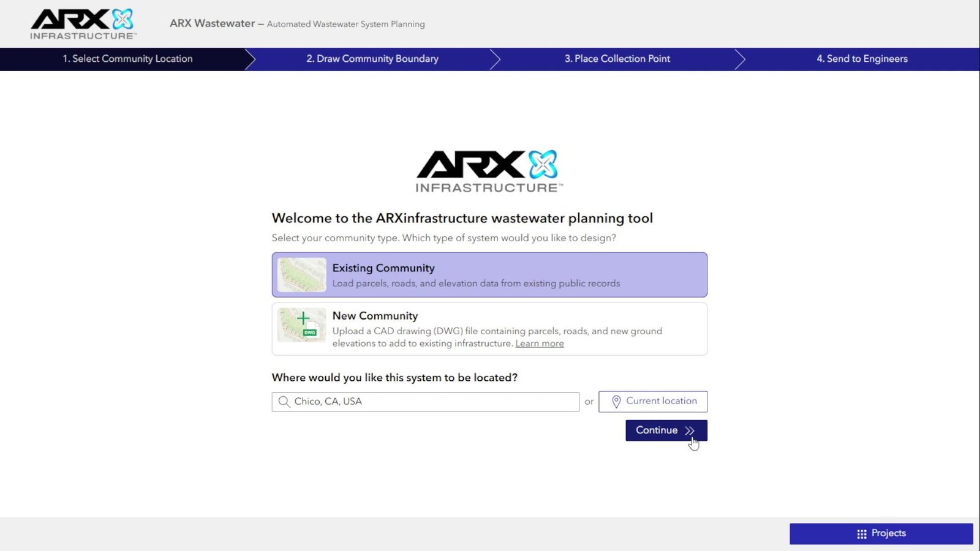Viewport: 980px width, 551px height.
Task: Click the double-chevron icon on Continue
Action: pyautogui.click(x=690, y=430)
